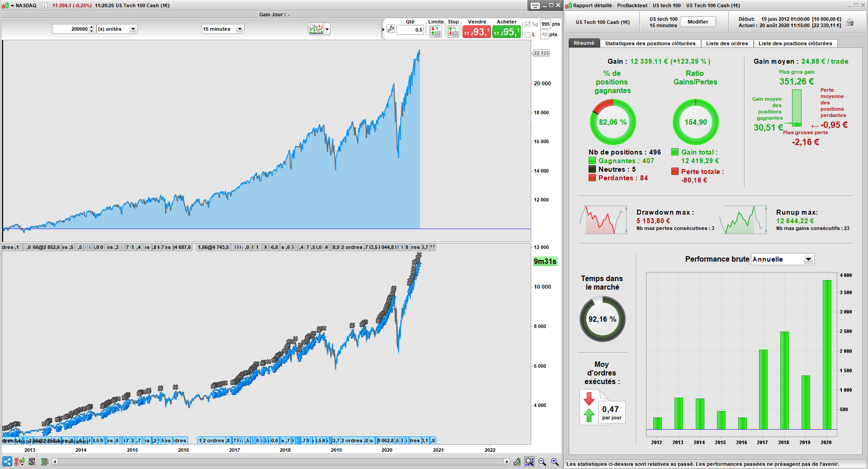Click the Runup max 12 644,22 € value
868x469 pixels.
795,221
